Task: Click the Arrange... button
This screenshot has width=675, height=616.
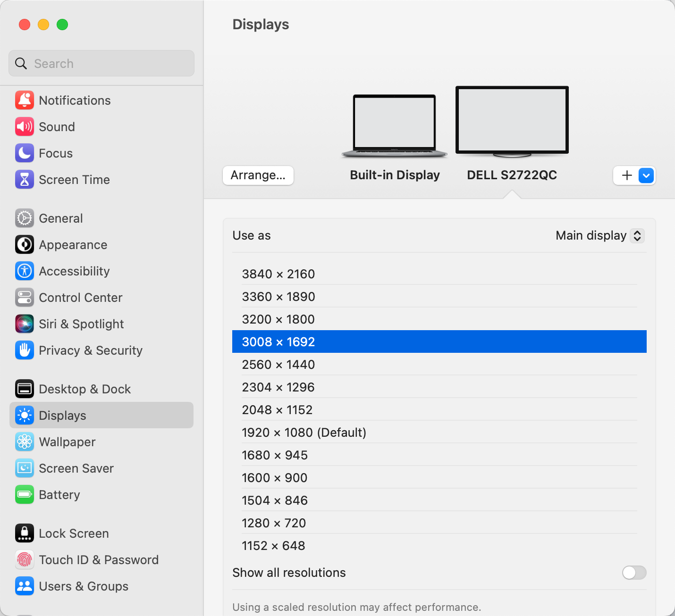Action: click(x=258, y=175)
